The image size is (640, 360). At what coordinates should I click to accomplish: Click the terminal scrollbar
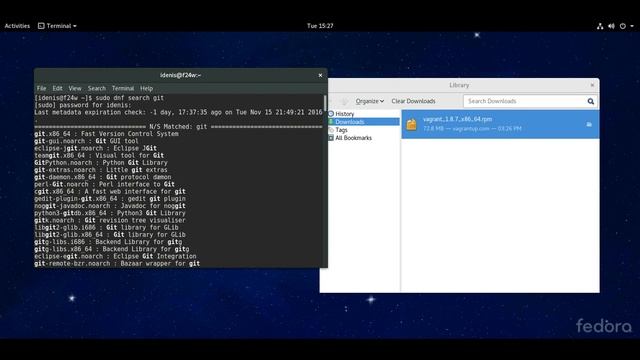tap(325, 103)
